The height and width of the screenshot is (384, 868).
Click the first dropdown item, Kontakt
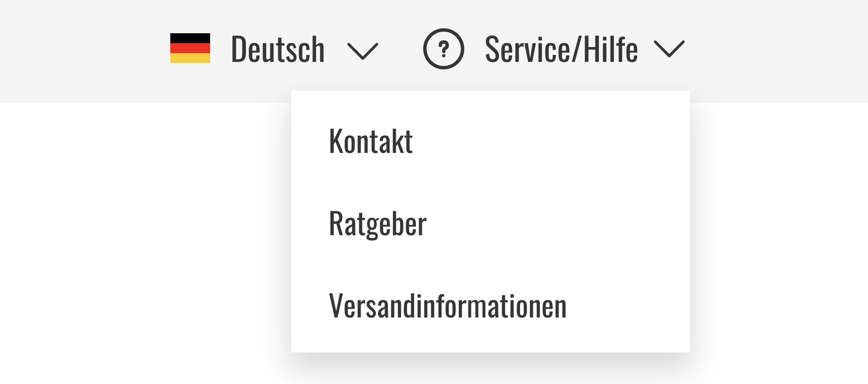pos(371,141)
